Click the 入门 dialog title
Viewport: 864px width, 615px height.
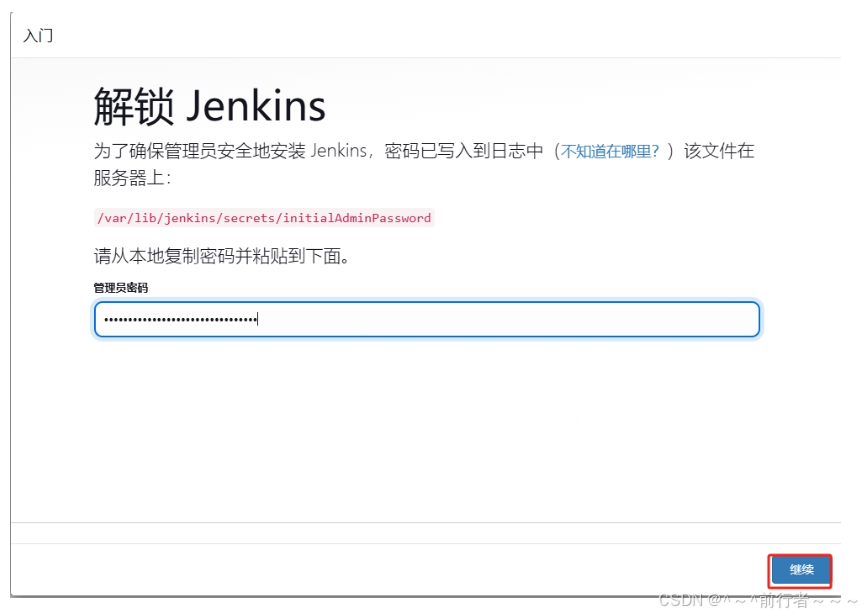click(x=38, y=36)
